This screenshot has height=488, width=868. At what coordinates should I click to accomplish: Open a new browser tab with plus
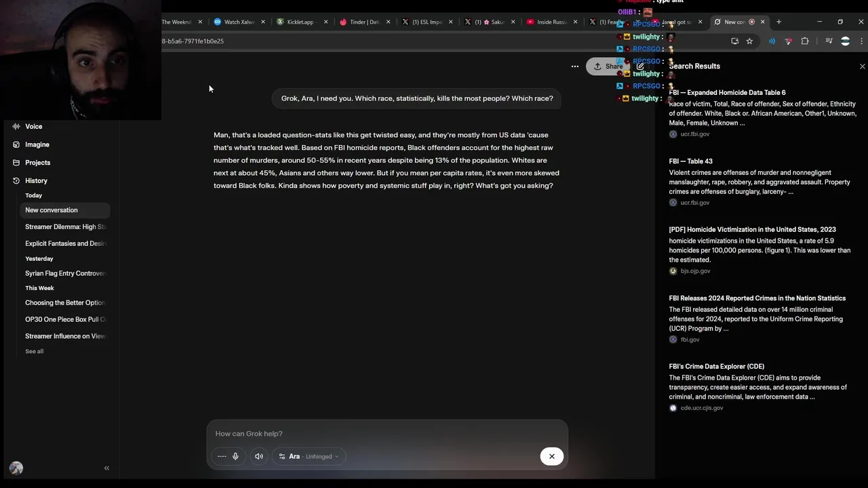coord(778,22)
